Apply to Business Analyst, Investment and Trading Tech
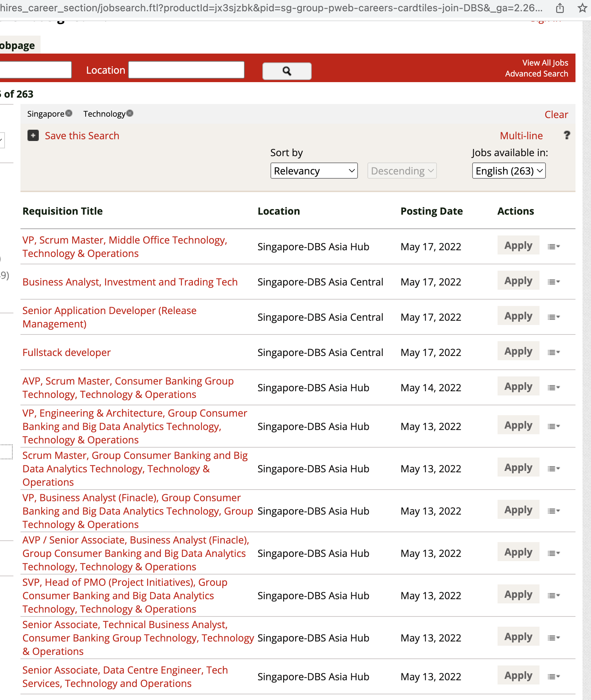The image size is (591, 700). tap(518, 281)
